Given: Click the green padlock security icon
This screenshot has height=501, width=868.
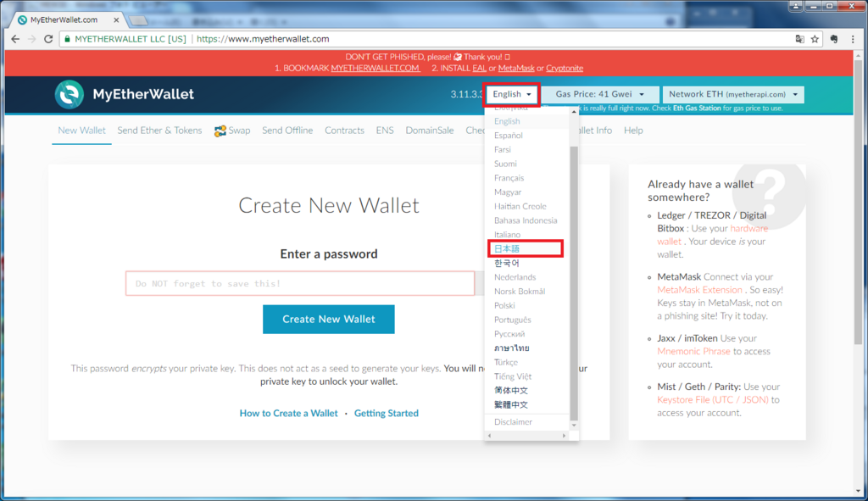Looking at the screenshot, I should pos(68,39).
